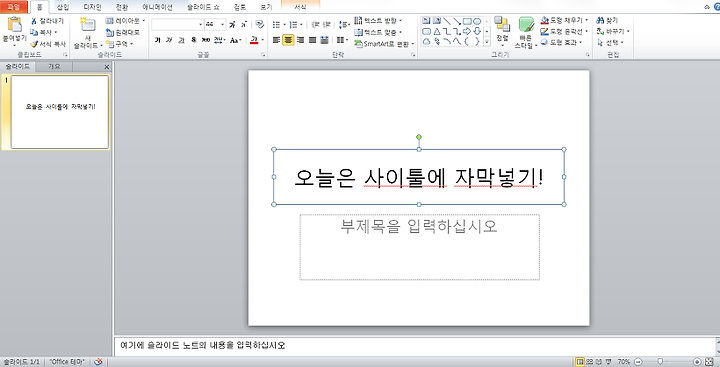720x367 pixels.
Task: Open the Layout (레이아웃) dropdown
Action: point(125,21)
